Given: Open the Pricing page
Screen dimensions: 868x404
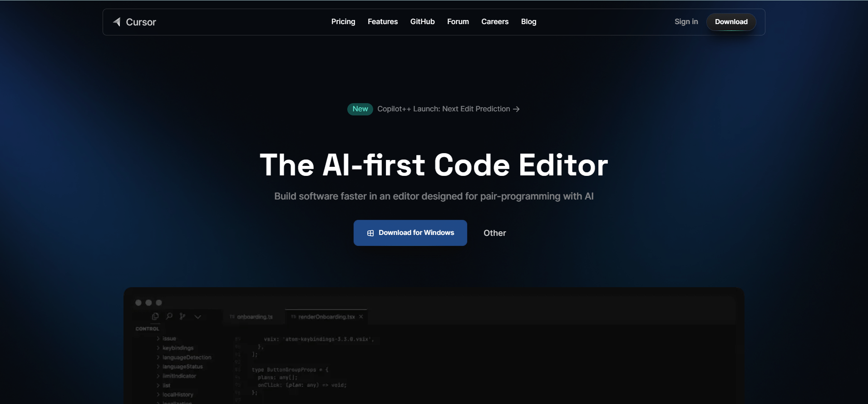Looking at the screenshot, I should pos(343,22).
